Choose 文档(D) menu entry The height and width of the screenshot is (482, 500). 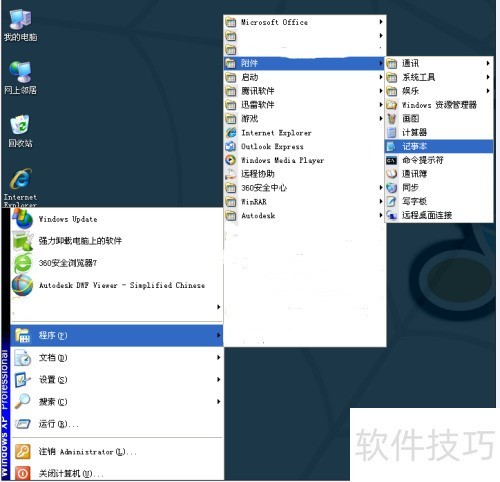click(x=117, y=357)
